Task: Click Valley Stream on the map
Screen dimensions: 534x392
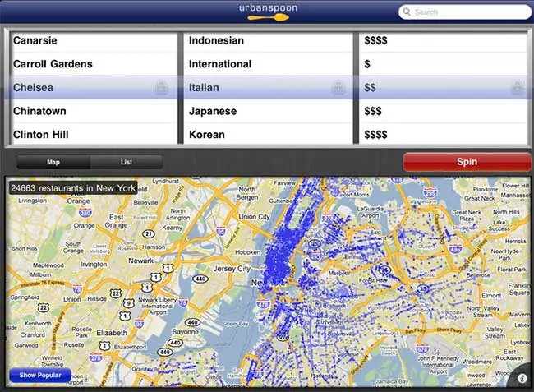Action: 495,332
